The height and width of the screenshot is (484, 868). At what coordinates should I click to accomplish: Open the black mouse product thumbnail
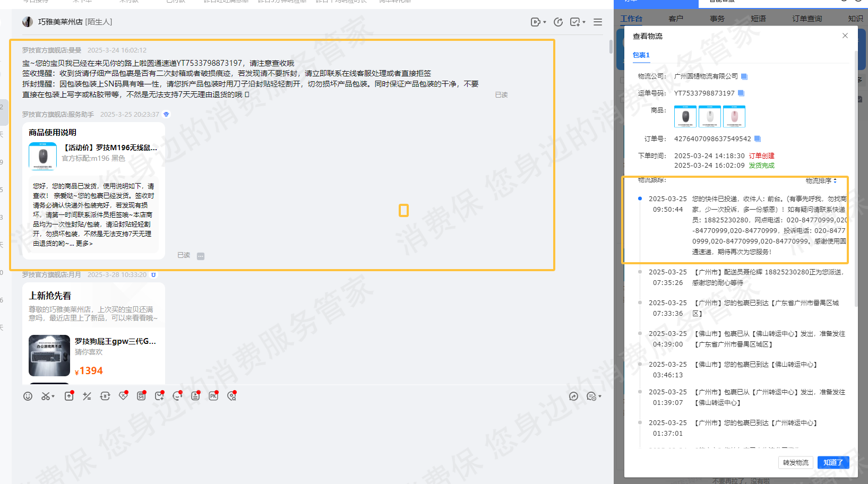[x=685, y=116]
